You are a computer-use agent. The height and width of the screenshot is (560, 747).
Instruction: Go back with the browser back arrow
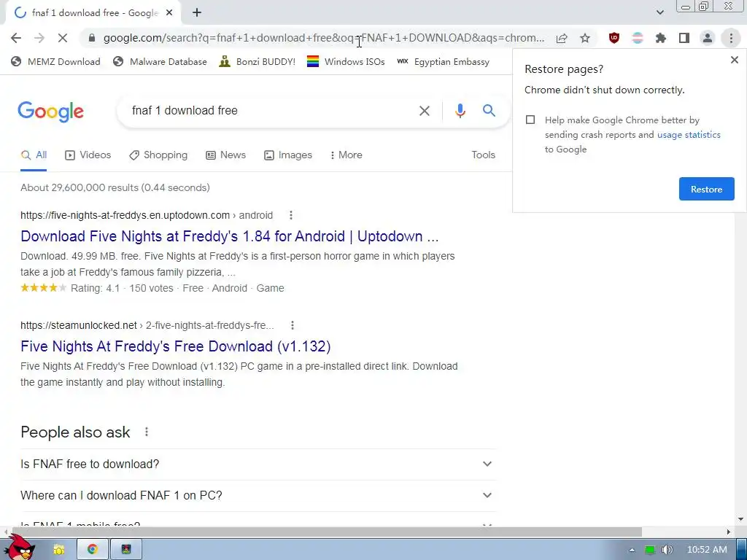16,38
